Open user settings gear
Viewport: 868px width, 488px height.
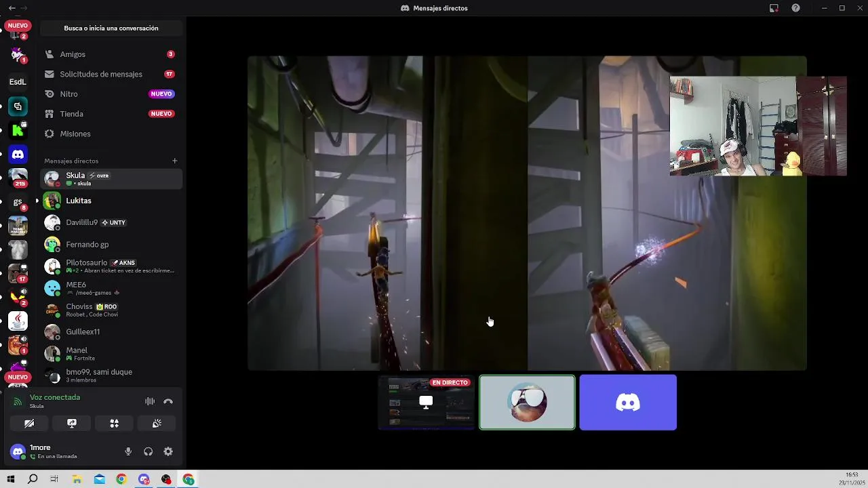[x=168, y=451]
